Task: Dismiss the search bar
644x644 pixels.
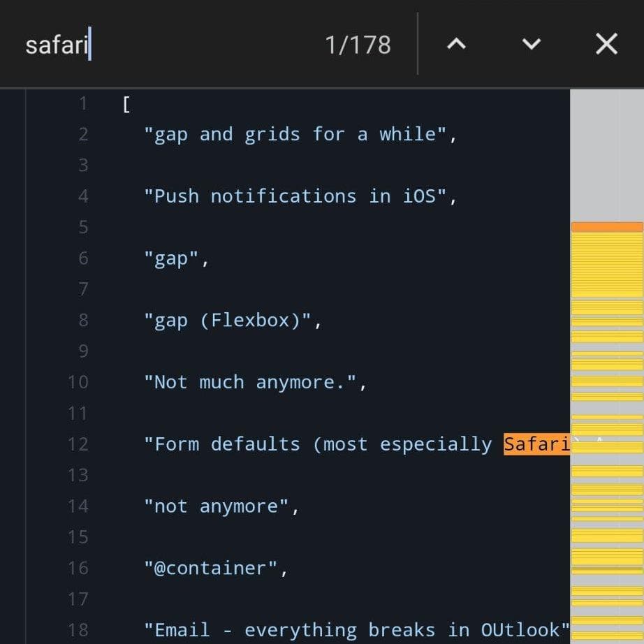Action: pos(606,43)
